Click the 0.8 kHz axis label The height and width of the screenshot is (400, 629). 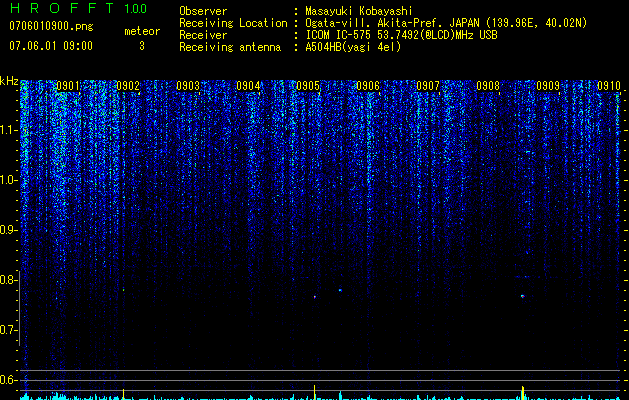[8, 280]
